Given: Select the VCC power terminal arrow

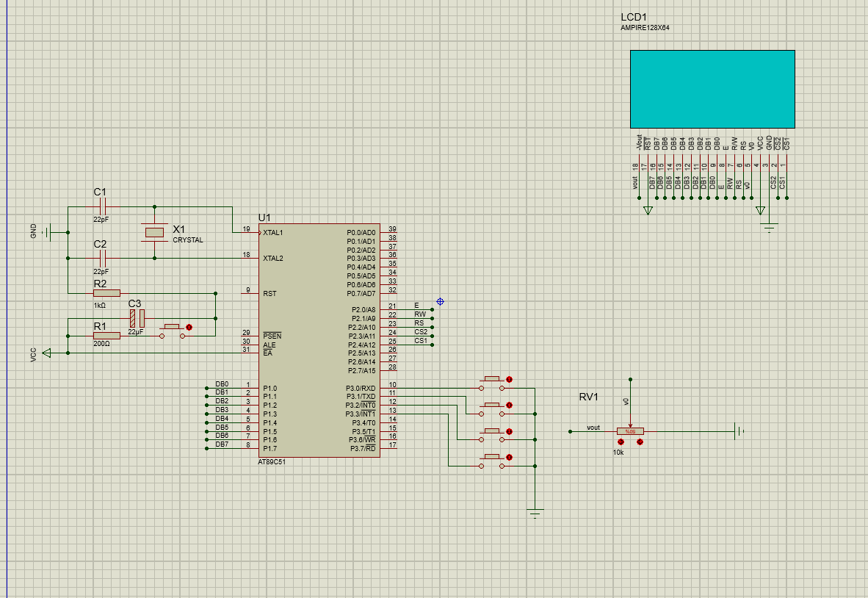Looking at the screenshot, I should click(46, 353).
